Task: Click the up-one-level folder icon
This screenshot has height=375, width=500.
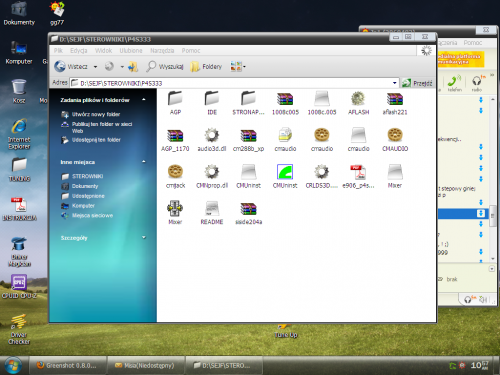Action: pos(133,67)
